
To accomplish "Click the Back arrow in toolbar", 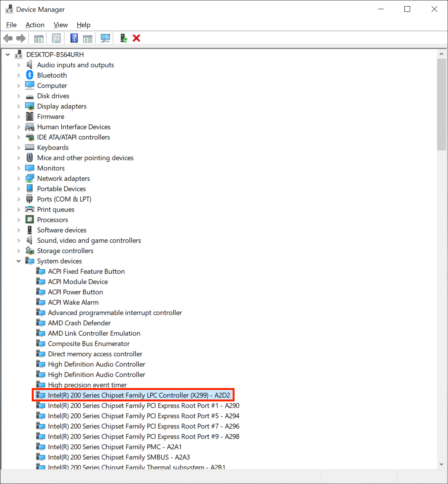I will (8, 38).
